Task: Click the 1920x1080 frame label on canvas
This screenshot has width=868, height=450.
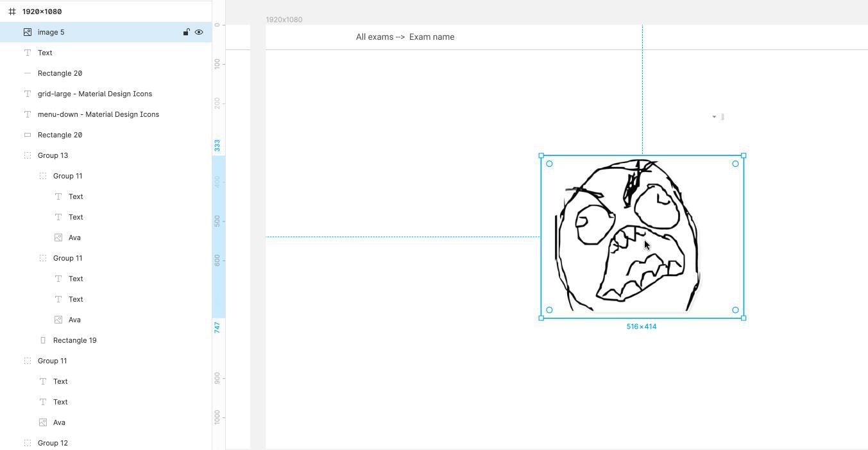Action: click(x=284, y=20)
